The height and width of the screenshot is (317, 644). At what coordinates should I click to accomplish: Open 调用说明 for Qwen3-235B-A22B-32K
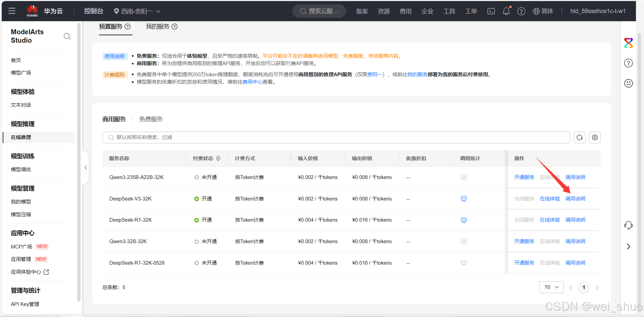(x=575, y=177)
